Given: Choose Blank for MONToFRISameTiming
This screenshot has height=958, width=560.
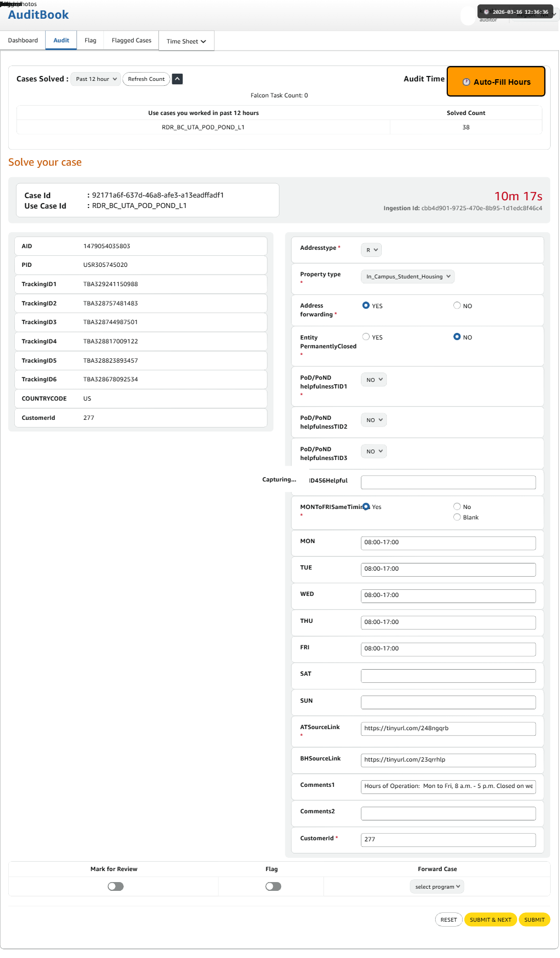Looking at the screenshot, I should click(x=457, y=517).
